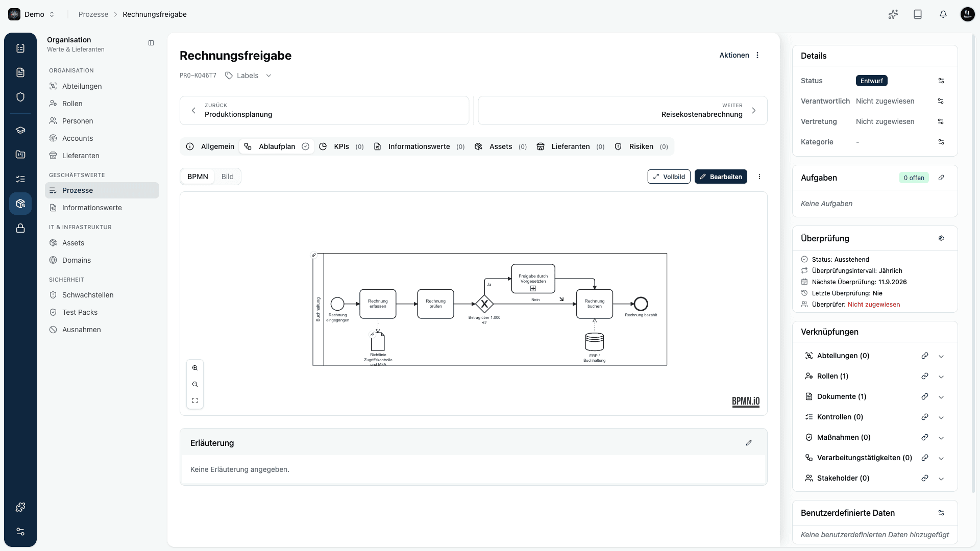The width and height of the screenshot is (980, 551).
Task: Switch to the Allgemein tab
Action: point(210,146)
